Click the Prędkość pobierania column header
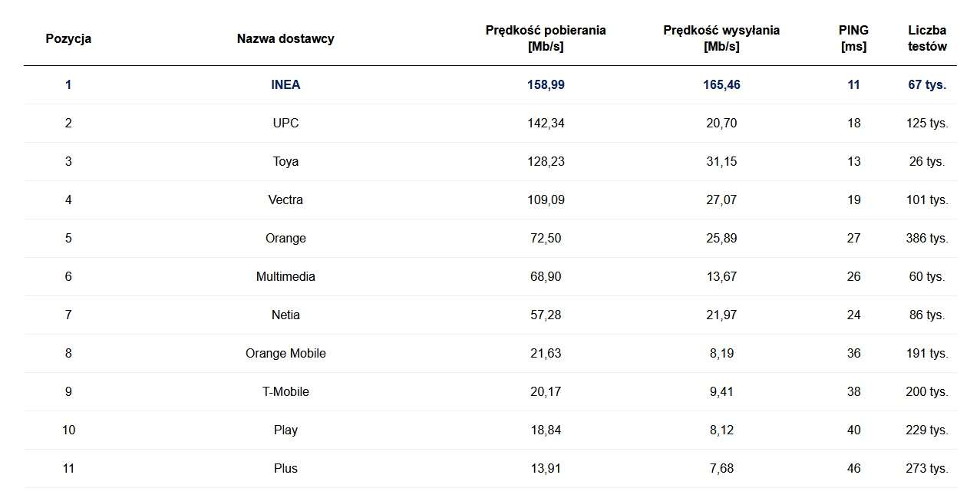This screenshot has width=980, height=498. 546,38
